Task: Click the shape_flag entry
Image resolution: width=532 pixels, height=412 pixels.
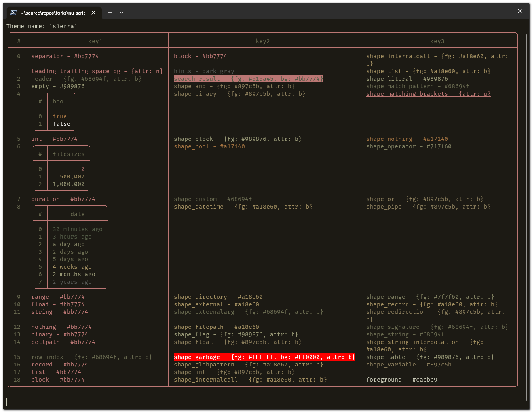Action: (236, 334)
